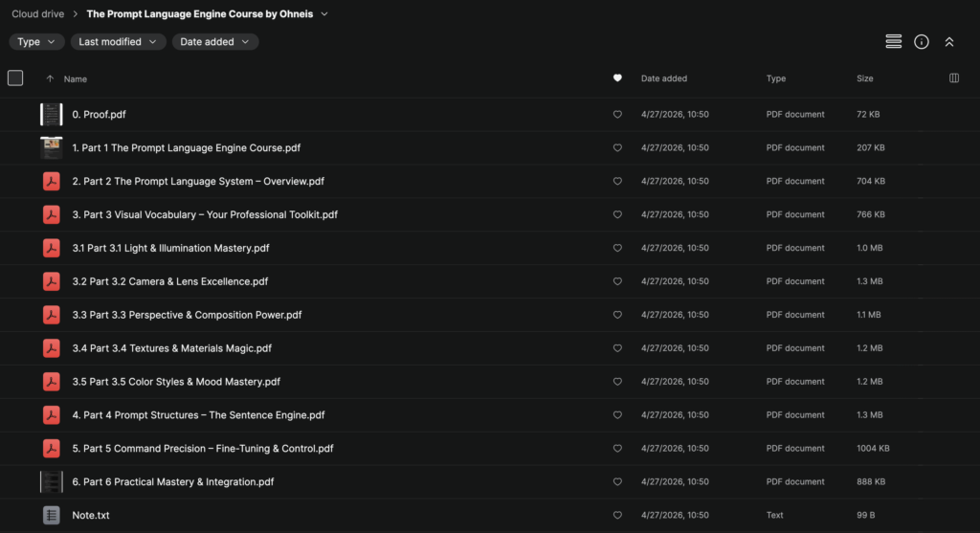Favorite the 0. Proof.pdf heart
The height and width of the screenshot is (533, 980).
pos(617,115)
